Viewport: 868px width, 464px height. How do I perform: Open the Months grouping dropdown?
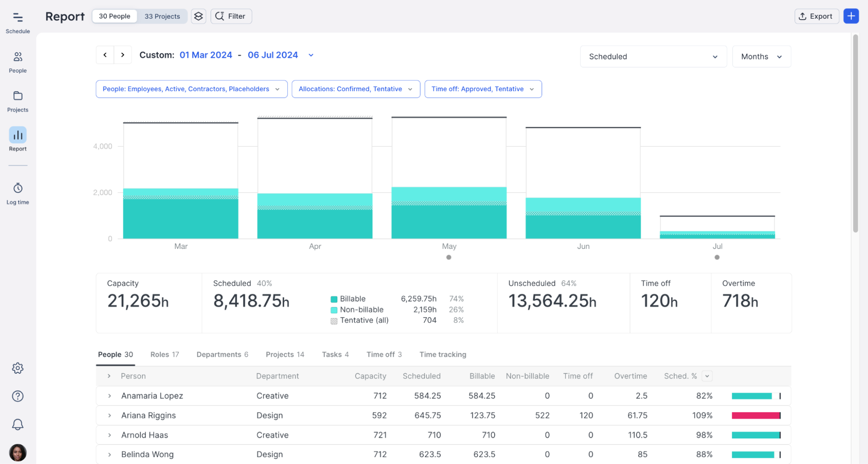(761, 56)
